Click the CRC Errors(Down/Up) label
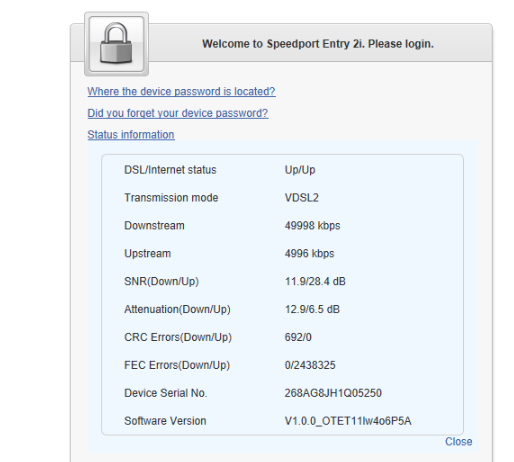Screen dimensions: 514x462 pos(178,337)
